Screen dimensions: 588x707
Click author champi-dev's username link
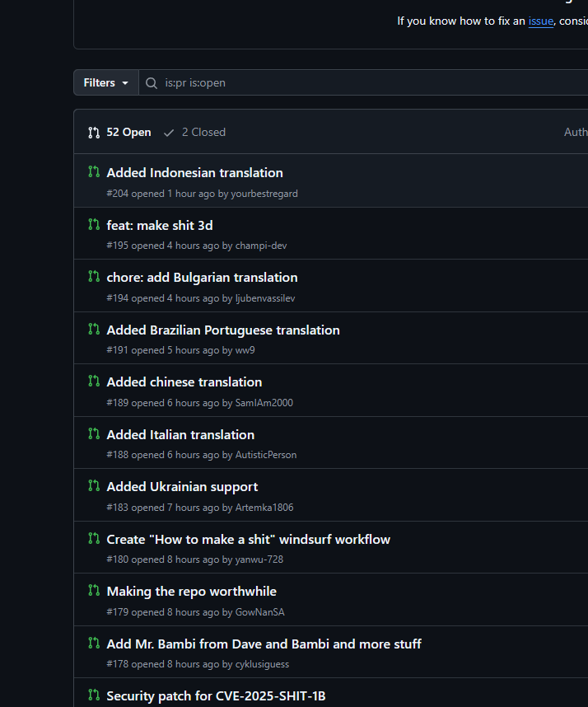[x=260, y=246]
